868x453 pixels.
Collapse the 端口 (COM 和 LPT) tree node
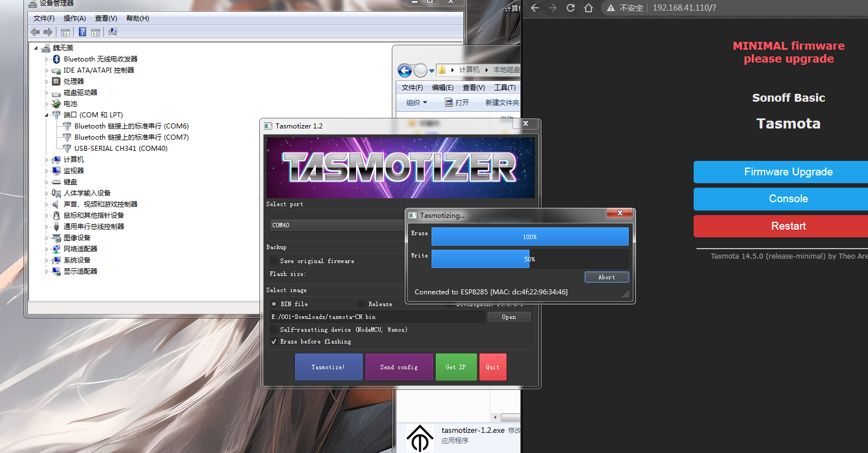47,115
